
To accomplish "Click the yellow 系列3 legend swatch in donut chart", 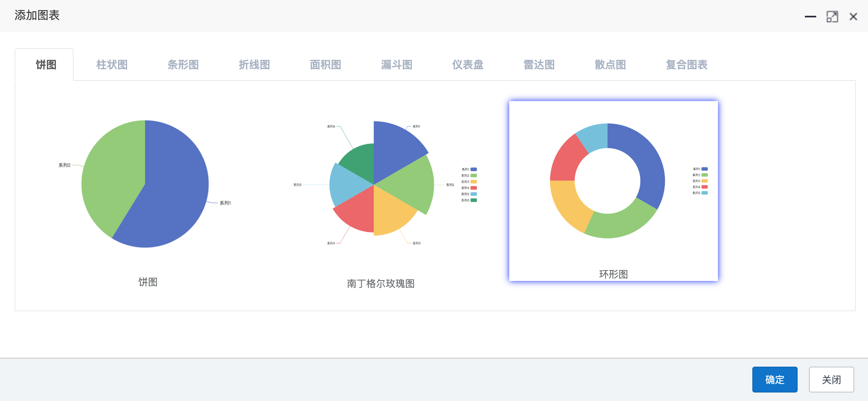I will pos(705,181).
